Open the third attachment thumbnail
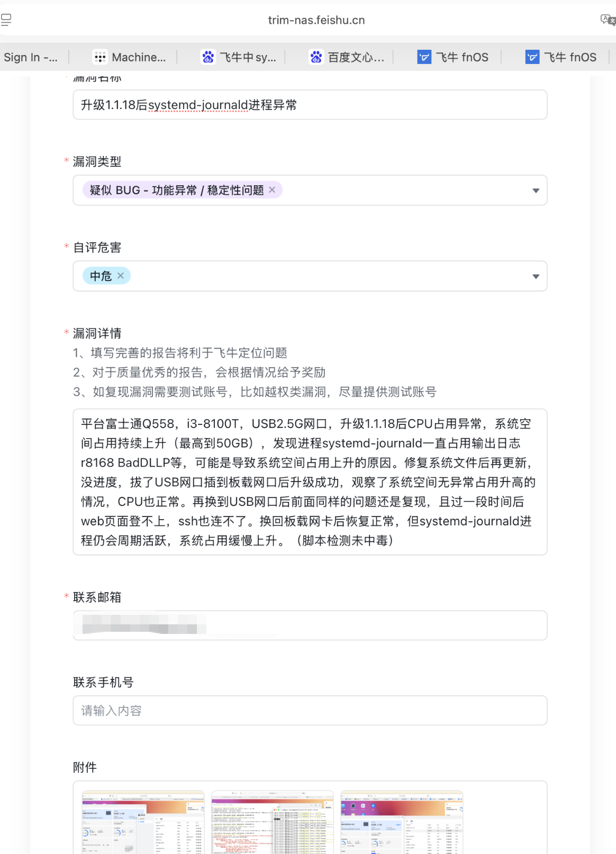616x854 pixels. click(x=402, y=822)
